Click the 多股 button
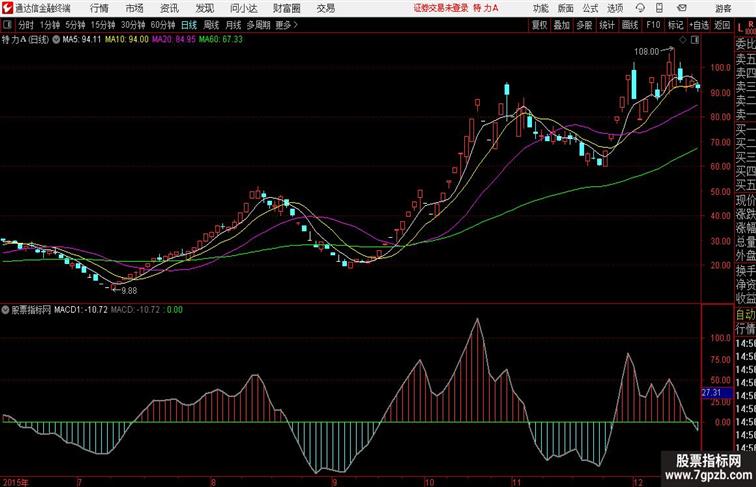This screenshot has width=756, height=487. click(x=584, y=25)
